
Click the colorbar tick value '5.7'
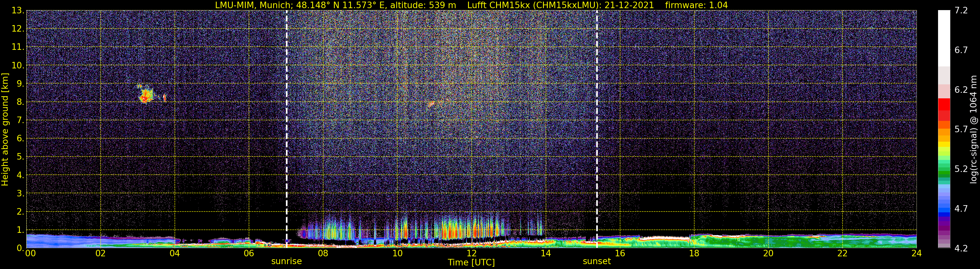(961, 130)
